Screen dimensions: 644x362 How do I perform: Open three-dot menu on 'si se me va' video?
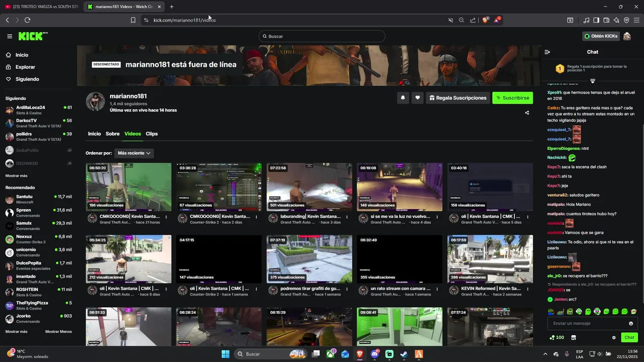437,217
